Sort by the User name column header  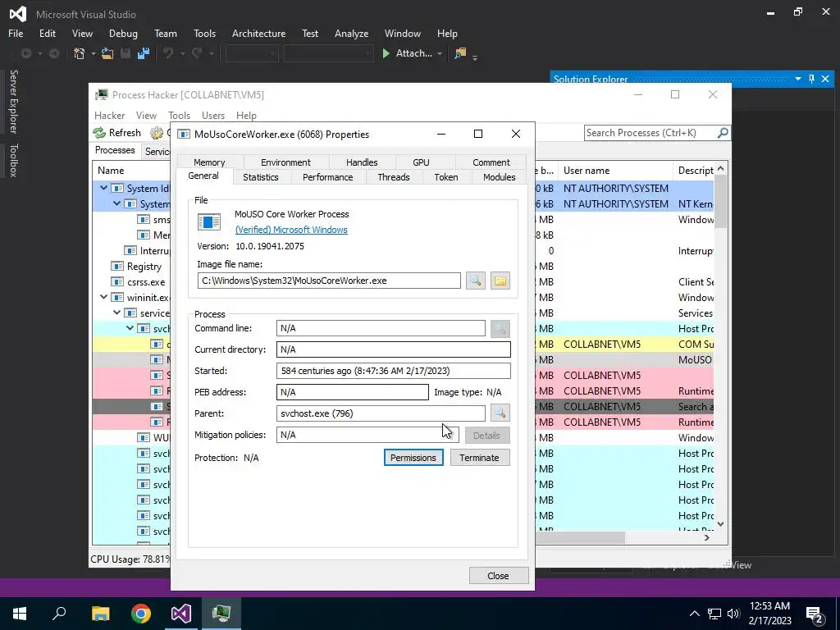614,171
